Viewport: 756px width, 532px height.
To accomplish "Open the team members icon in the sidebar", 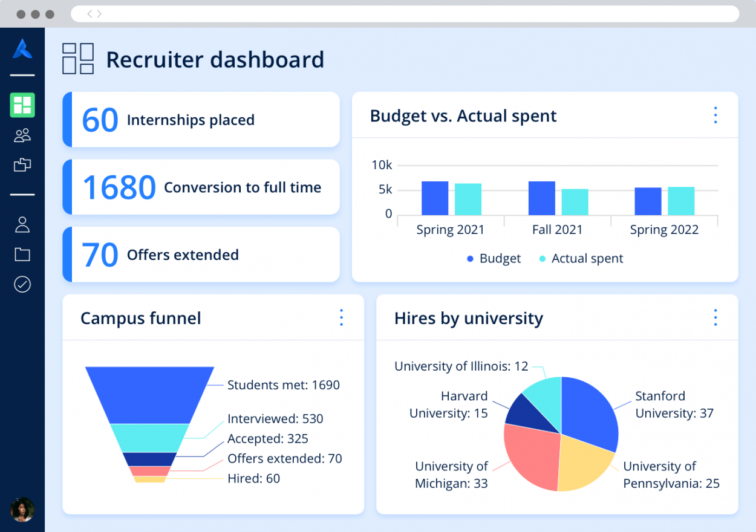I will pyautogui.click(x=22, y=135).
